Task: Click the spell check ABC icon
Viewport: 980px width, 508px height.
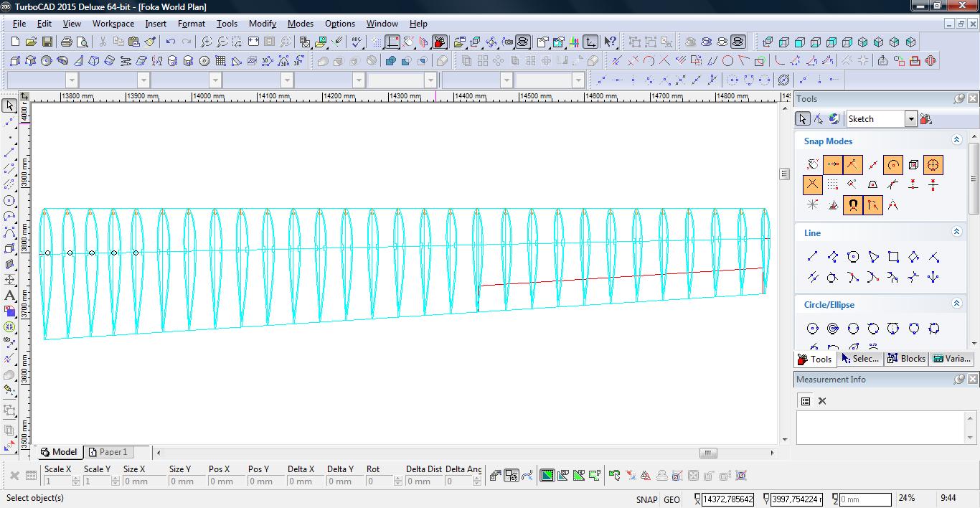Action: point(357,42)
